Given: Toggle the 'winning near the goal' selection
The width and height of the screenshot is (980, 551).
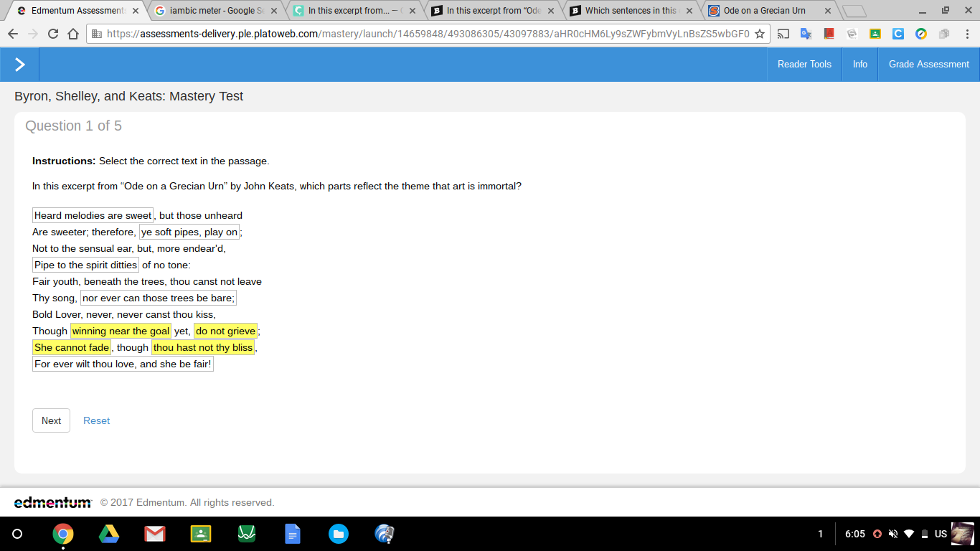Looking at the screenshot, I should (121, 331).
